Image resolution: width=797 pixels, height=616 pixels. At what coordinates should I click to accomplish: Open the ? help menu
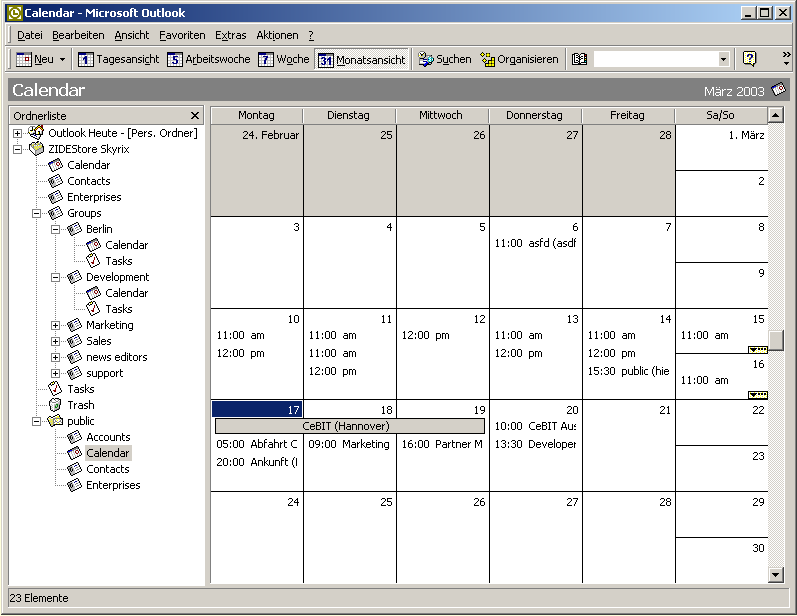(x=311, y=35)
